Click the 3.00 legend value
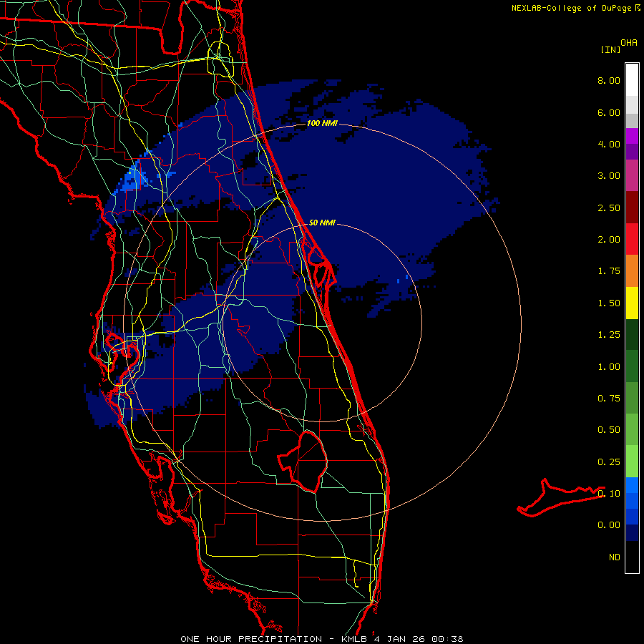The height and width of the screenshot is (644, 644). (609, 176)
